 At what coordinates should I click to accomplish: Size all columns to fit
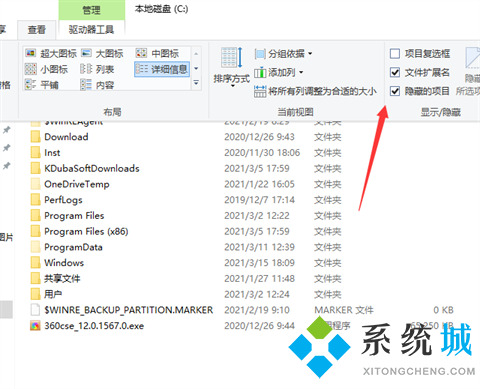click(315, 91)
